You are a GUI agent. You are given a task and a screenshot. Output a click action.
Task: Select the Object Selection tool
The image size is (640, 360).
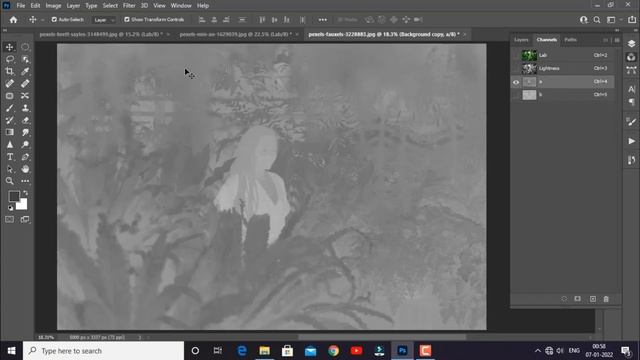pyautogui.click(x=25, y=59)
